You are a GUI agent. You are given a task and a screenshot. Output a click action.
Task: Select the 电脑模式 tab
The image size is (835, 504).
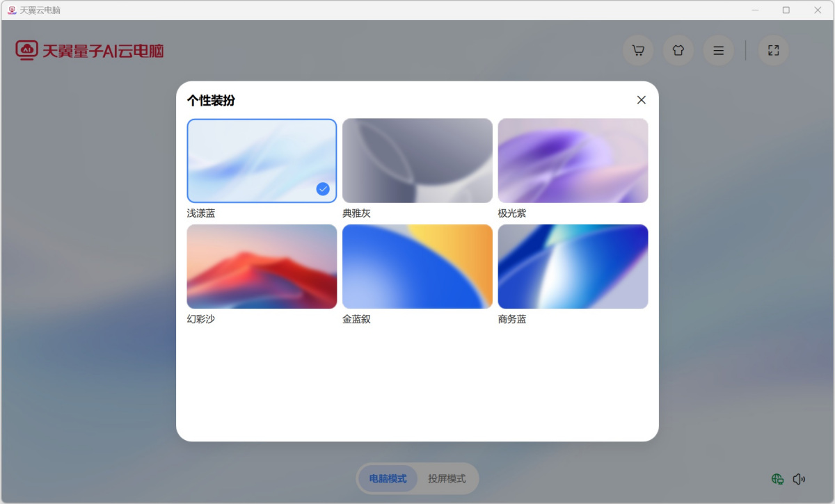point(388,478)
